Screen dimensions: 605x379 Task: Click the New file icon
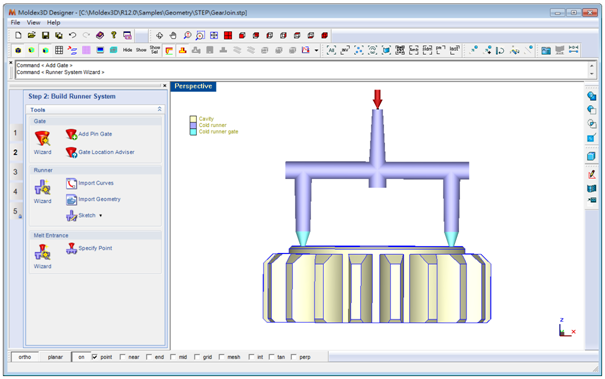(x=18, y=36)
